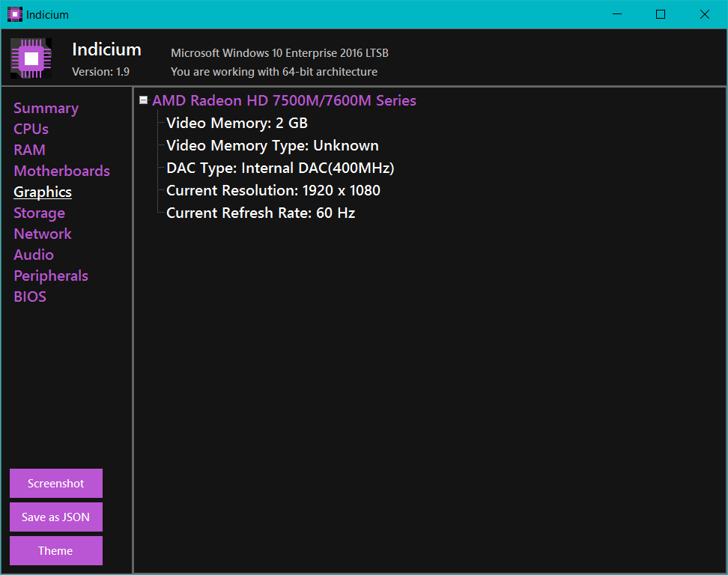Click the Theme button
The image size is (728, 575).
tap(56, 550)
